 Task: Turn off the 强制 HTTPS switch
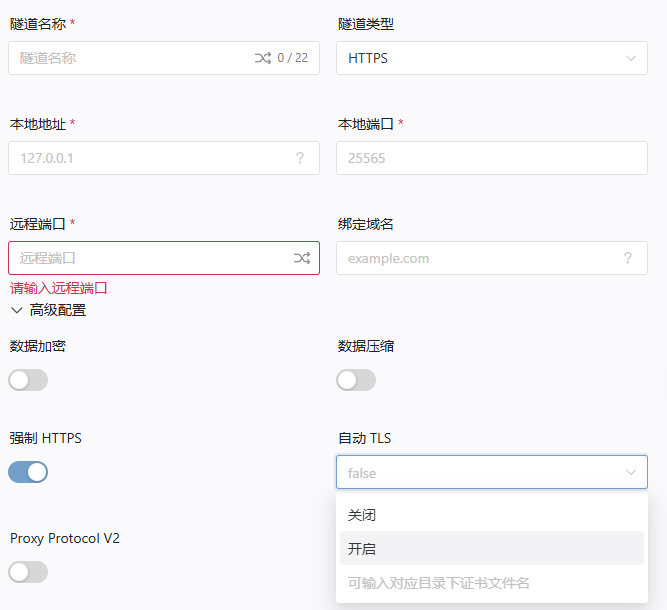[x=28, y=472]
